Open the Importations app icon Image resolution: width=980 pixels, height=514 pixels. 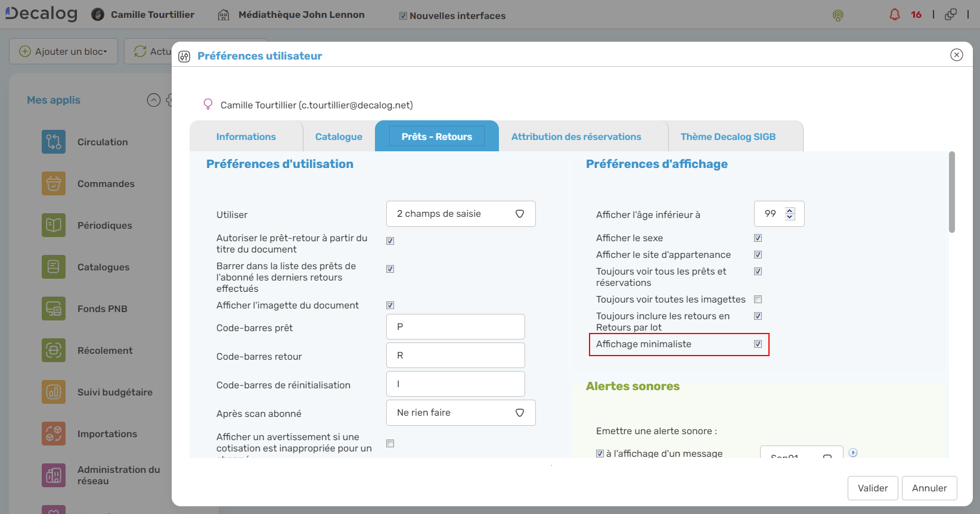coord(54,434)
